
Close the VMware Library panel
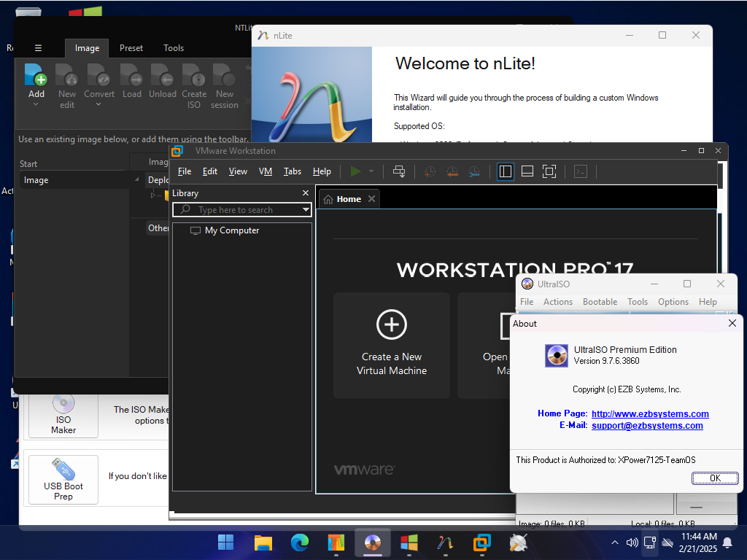[306, 192]
